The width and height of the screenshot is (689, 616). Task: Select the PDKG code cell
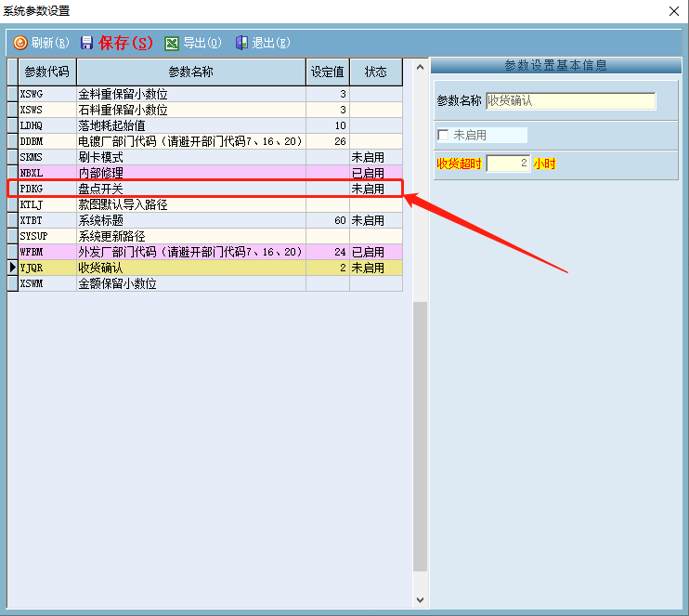pyautogui.click(x=47, y=189)
